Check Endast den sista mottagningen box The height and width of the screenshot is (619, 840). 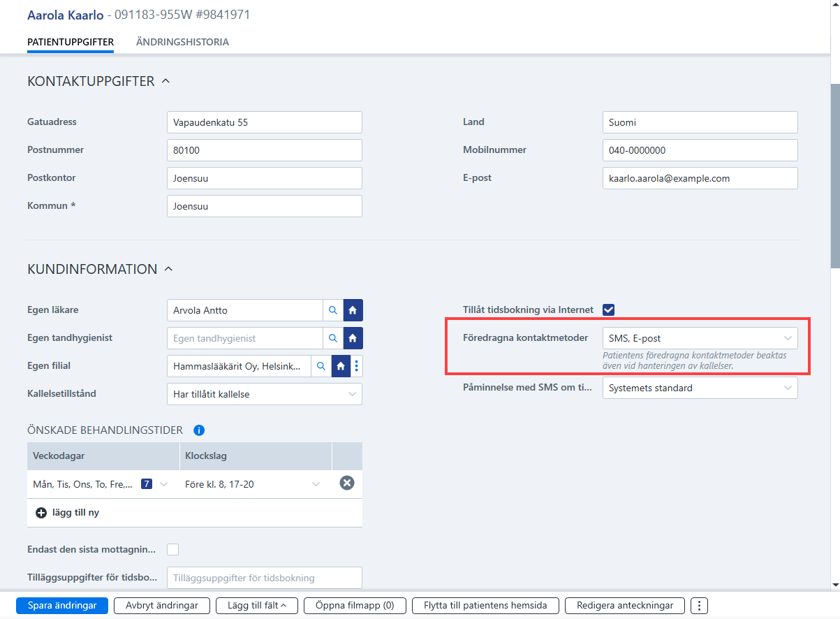tap(172, 549)
